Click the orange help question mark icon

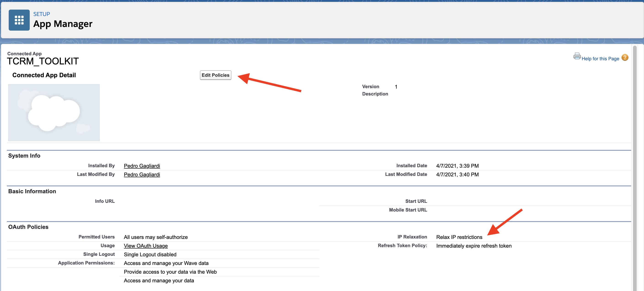625,58
